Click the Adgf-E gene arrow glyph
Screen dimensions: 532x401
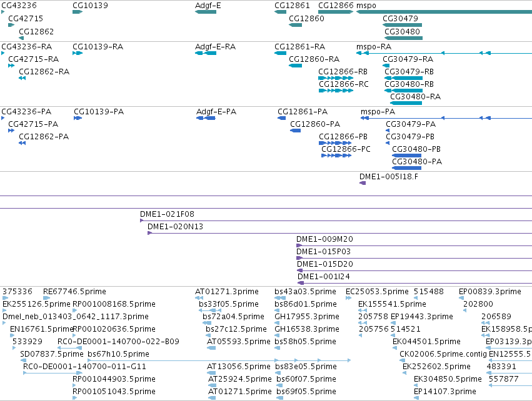tap(206, 12)
